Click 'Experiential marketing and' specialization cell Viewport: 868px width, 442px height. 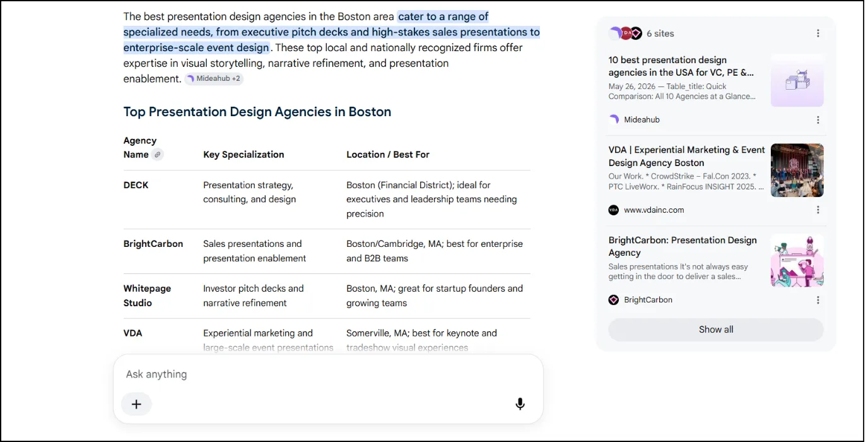(268, 340)
